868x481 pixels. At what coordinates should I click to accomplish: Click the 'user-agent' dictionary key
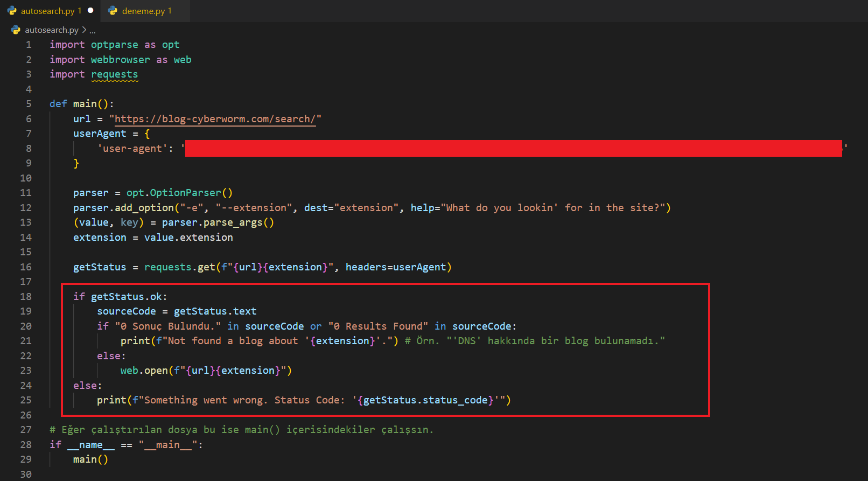[x=132, y=149]
